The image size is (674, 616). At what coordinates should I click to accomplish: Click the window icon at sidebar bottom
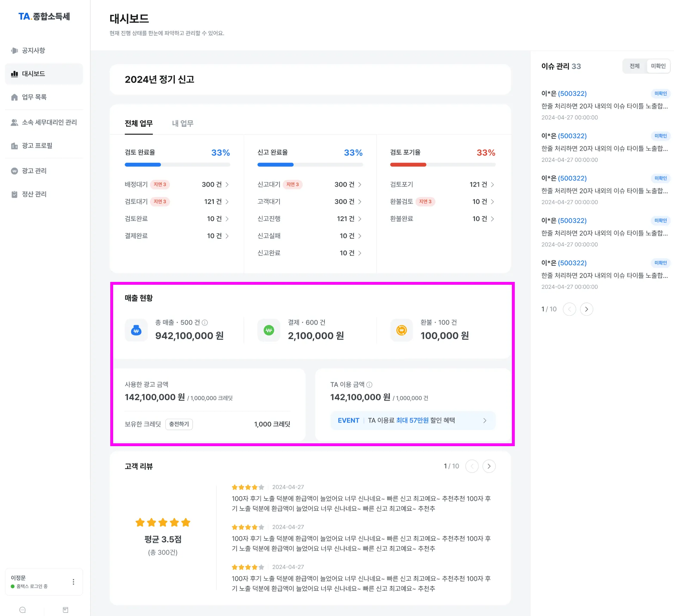point(66,610)
